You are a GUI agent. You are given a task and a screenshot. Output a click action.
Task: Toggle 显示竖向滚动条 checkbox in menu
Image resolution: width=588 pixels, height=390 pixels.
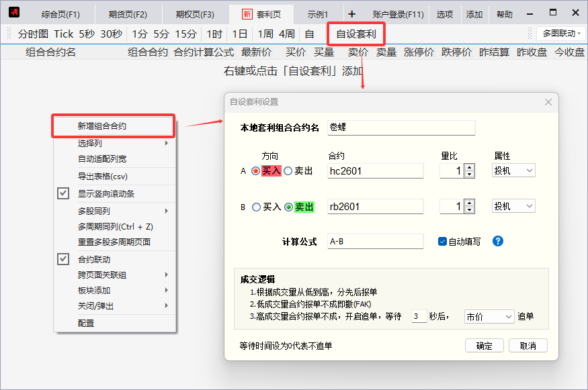[63, 193]
